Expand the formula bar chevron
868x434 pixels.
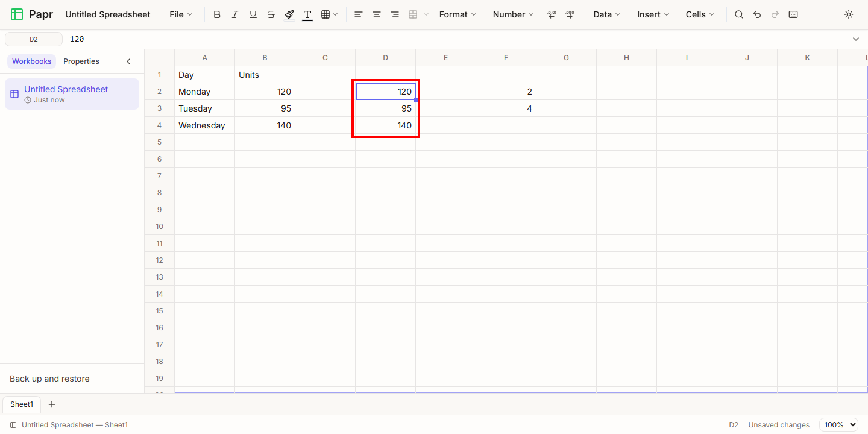856,39
